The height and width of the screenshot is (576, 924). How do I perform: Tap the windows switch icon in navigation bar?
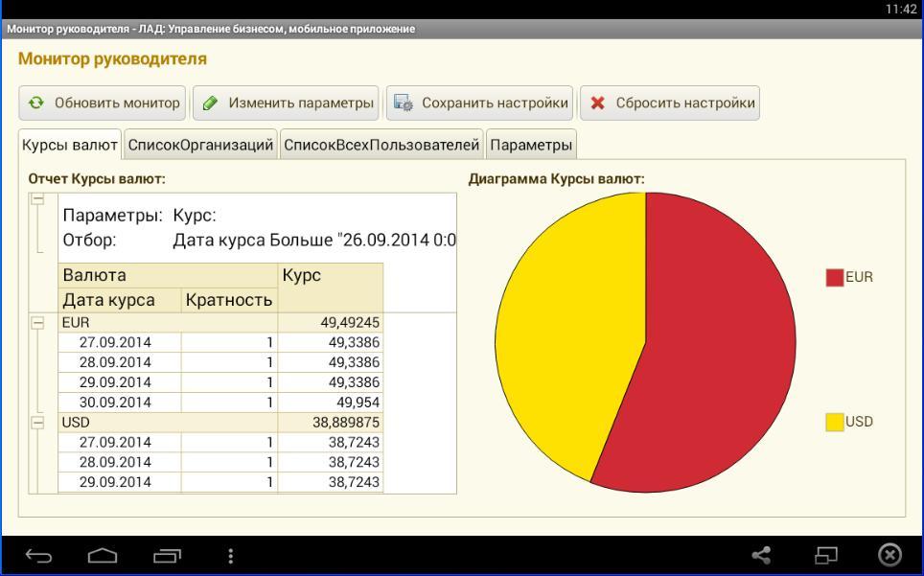825,555
